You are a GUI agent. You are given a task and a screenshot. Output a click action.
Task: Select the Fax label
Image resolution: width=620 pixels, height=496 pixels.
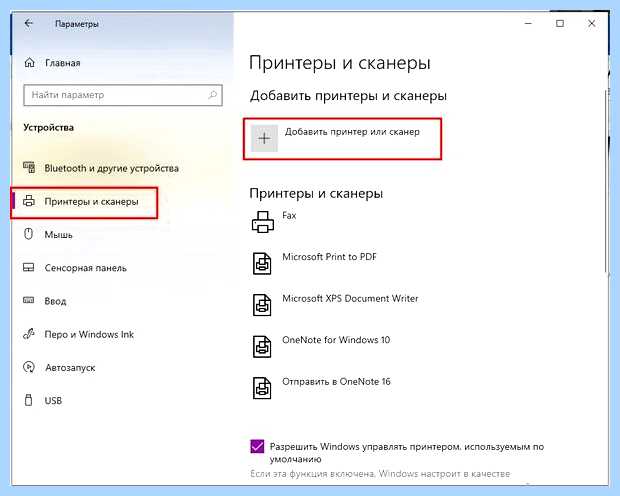coord(289,216)
